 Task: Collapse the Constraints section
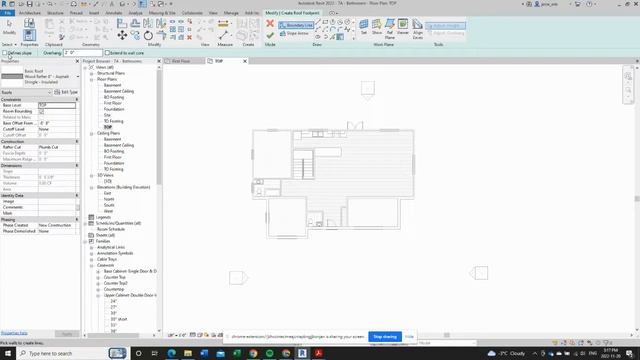pyautogui.click(x=77, y=99)
